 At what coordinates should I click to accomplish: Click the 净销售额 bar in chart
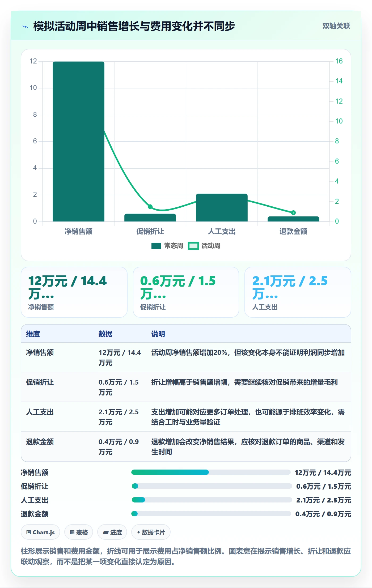point(79,142)
